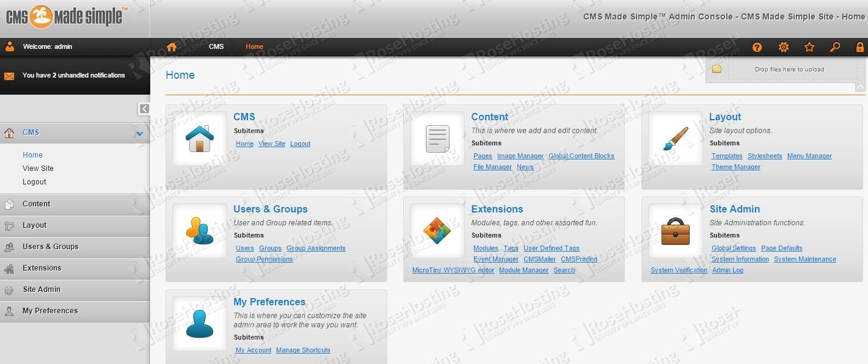Open the envelope notifications icon
Image resolution: width=868 pixels, height=364 pixels.
[9, 76]
